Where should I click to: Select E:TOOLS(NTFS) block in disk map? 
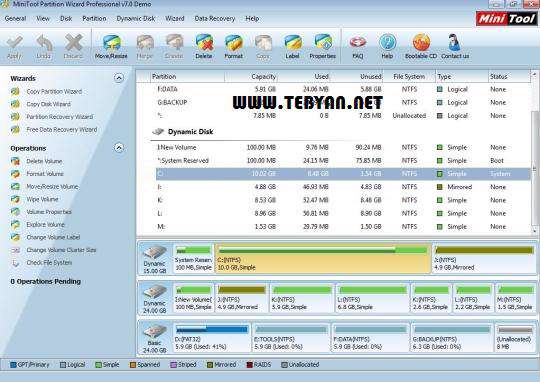pos(291,338)
